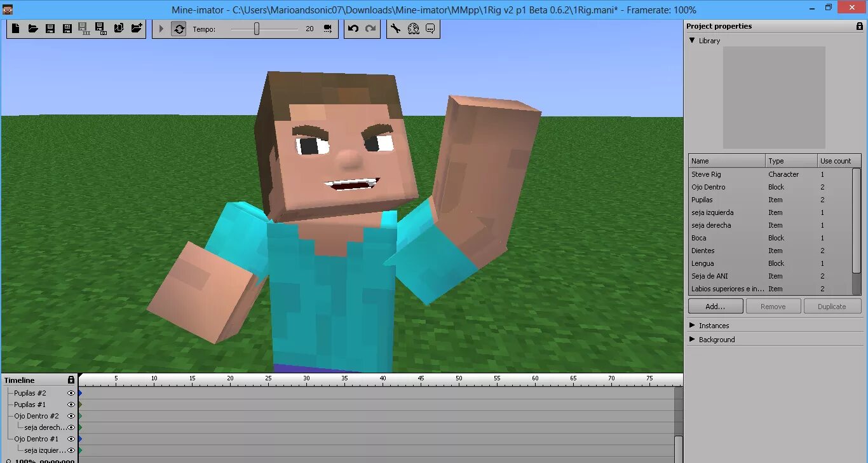Click the Ojo Dentro #1 keyframe marker
Viewport: 868px width, 463px height.
coord(80,439)
